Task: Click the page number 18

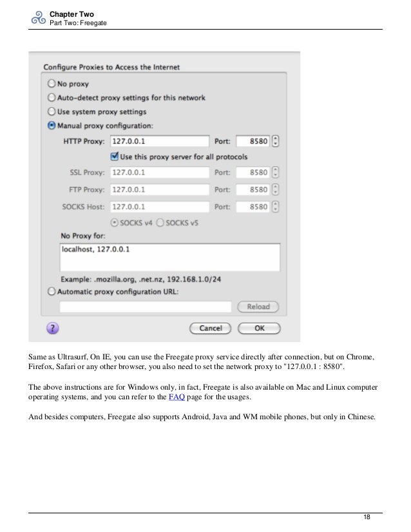Action: pos(367,517)
